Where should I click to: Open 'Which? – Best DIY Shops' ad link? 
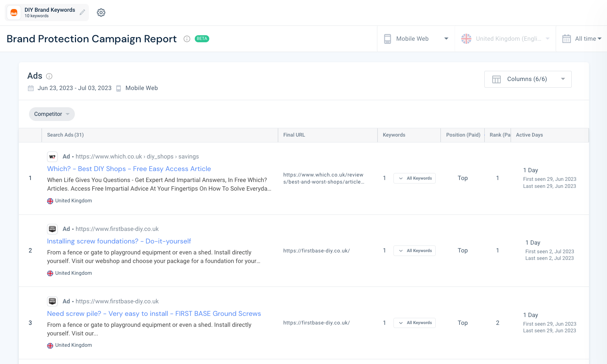coord(129,169)
